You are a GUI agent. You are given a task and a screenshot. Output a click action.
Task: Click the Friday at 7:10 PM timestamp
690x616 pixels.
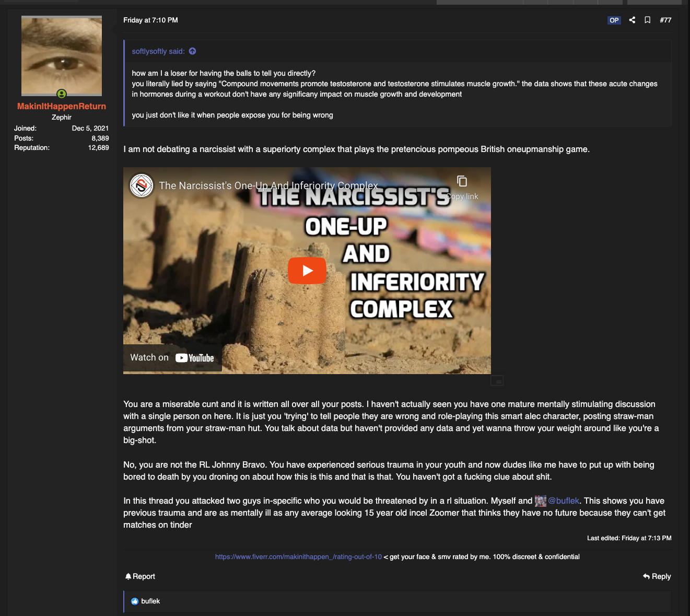tap(150, 20)
